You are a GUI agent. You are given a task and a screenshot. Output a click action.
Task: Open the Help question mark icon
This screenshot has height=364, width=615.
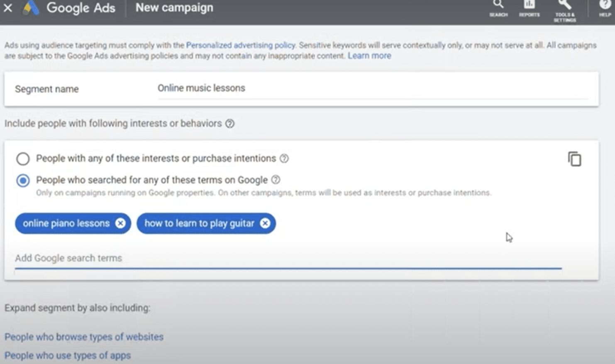point(605,7)
